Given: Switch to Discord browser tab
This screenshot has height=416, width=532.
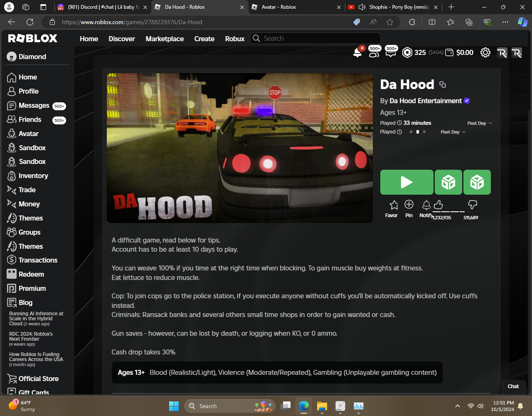Looking at the screenshot, I should (x=102, y=7).
